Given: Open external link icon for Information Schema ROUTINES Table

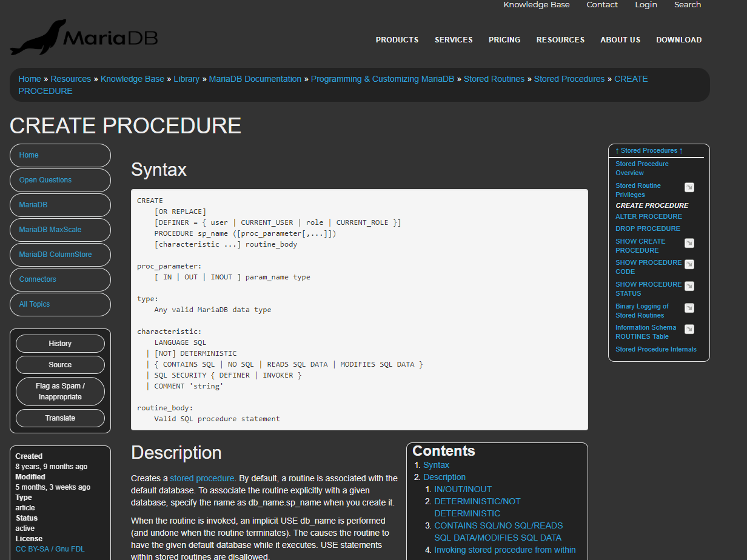Looking at the screenshot, I should coord(689,328).
